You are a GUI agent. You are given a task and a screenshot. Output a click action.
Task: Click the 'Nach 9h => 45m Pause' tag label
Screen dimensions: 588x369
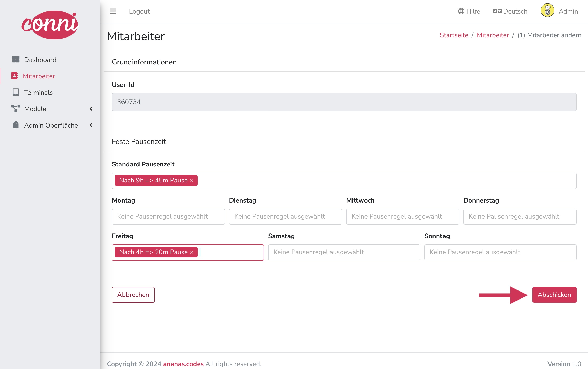click(153, 180)
